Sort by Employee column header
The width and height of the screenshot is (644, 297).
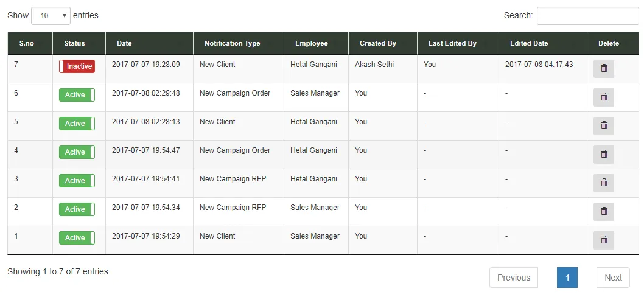tap(311, 44)
